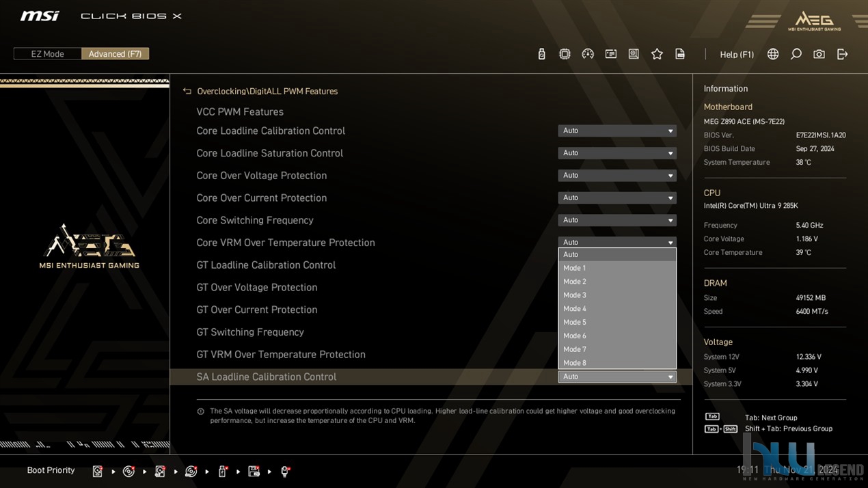Click the Shift + Tab: Previous Group hint
The image size is (868, 488).
[789, 429]
